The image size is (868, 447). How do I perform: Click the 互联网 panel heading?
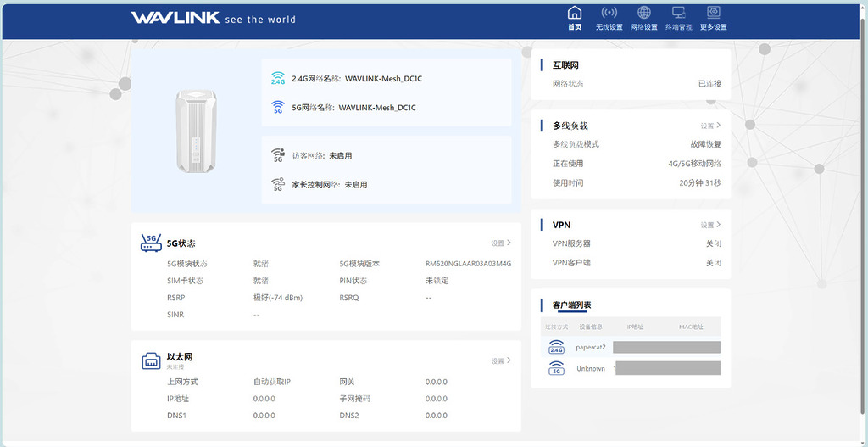pyautogui.click(x=565, y=64)
